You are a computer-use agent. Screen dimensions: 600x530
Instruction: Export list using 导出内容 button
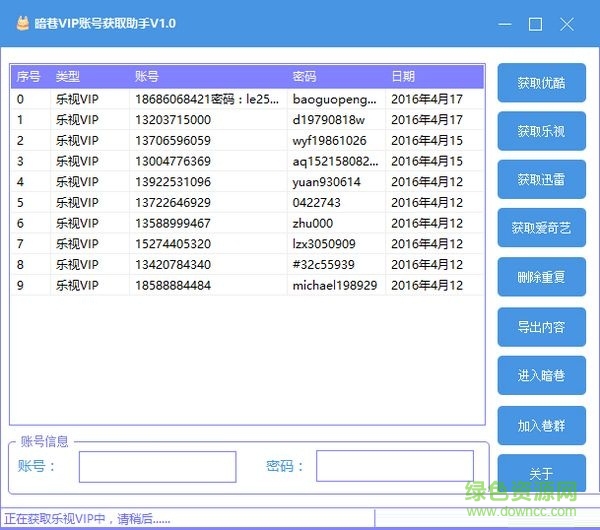541,327
